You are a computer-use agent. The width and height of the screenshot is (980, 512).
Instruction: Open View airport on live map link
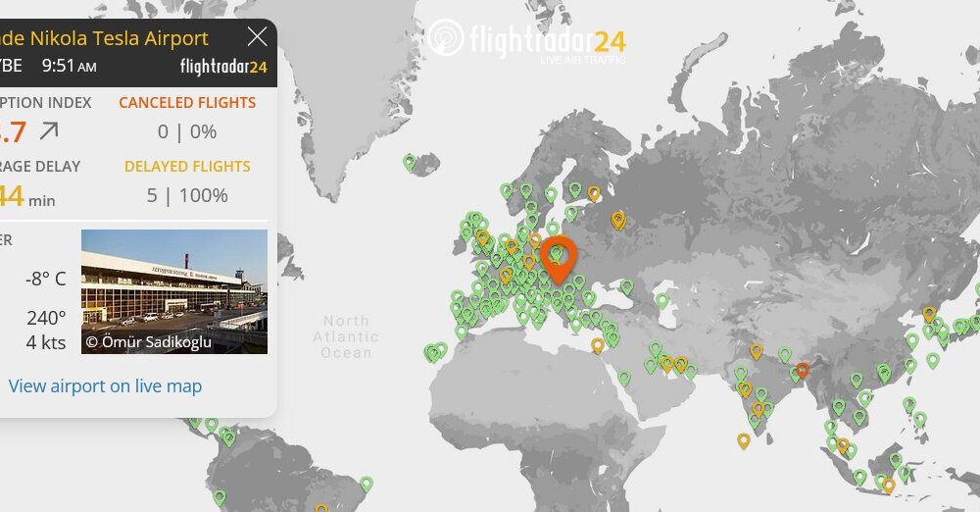105,386
